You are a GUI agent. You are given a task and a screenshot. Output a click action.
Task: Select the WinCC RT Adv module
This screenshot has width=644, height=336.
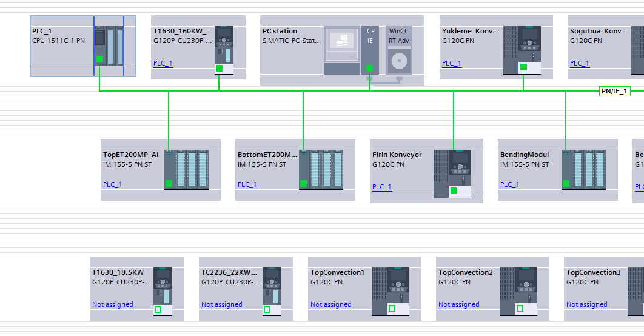pos(399,50)
